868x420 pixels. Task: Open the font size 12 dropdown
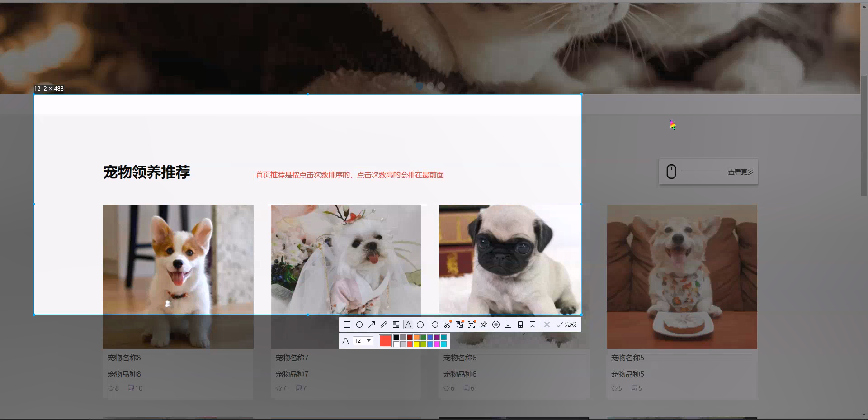click(x=363, y=340)
